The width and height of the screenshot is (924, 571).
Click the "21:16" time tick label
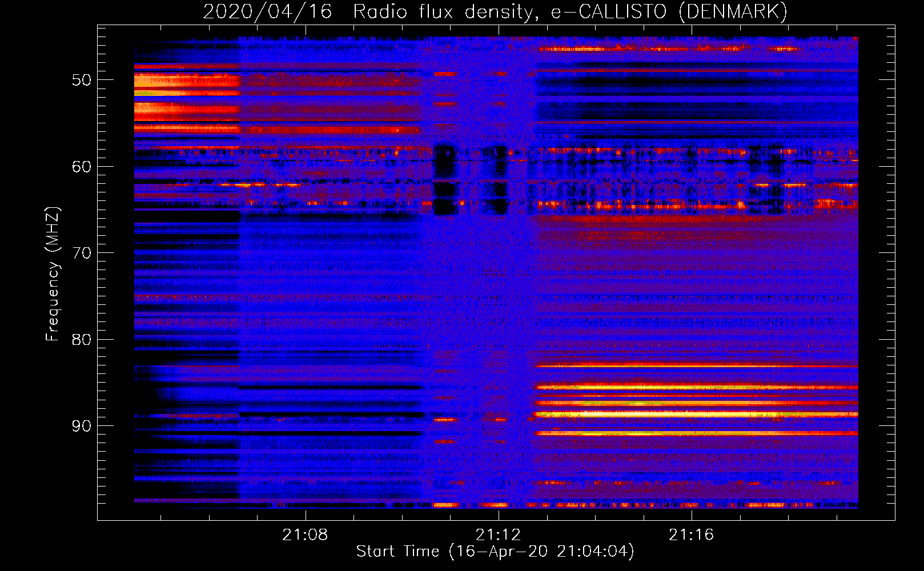(x=692, y=534)
